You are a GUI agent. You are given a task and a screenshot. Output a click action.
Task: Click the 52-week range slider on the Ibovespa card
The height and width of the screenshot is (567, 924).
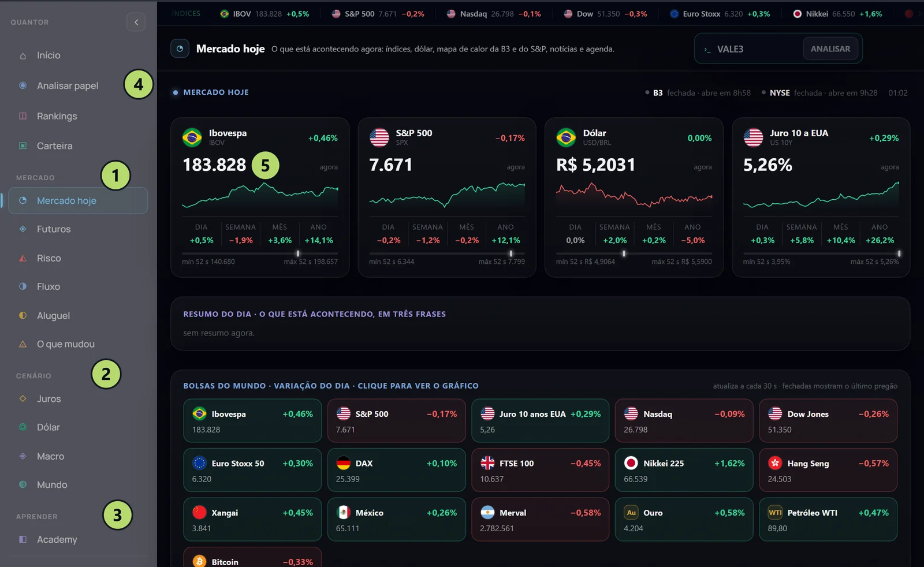[x=260, y=253]
